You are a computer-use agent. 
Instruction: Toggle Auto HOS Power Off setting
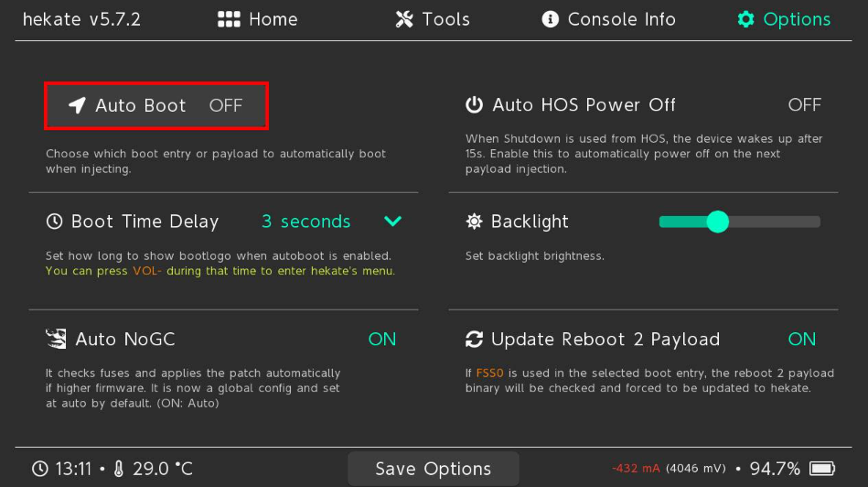coord(804,105)
